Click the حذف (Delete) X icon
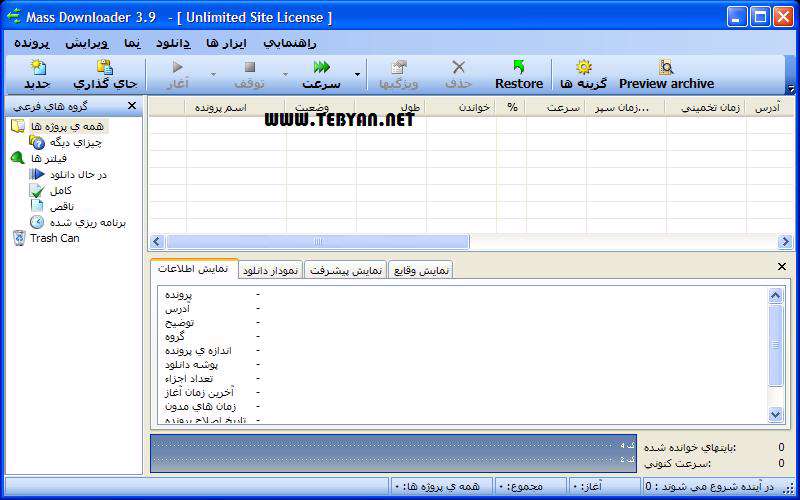 click(459, 67)
